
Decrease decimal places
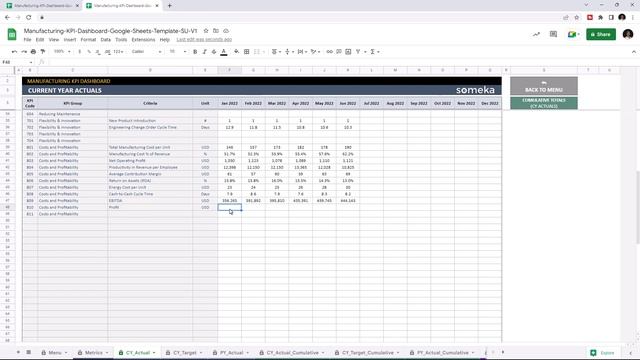(x=98, y=52)
